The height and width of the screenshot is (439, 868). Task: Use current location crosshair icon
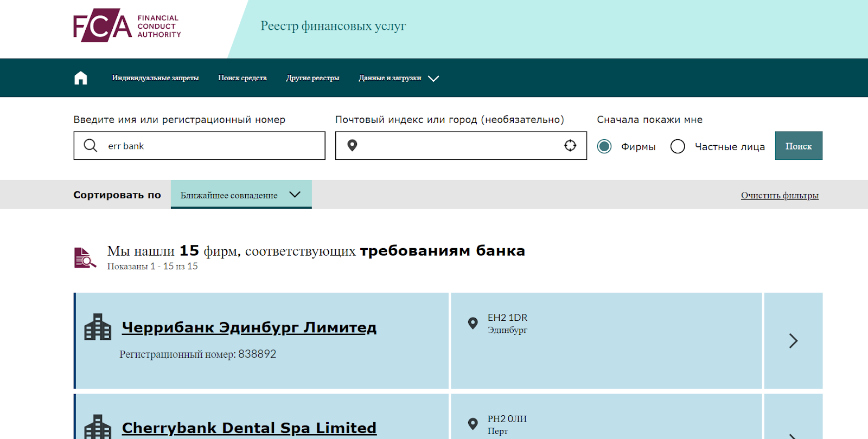coord(570,145)
